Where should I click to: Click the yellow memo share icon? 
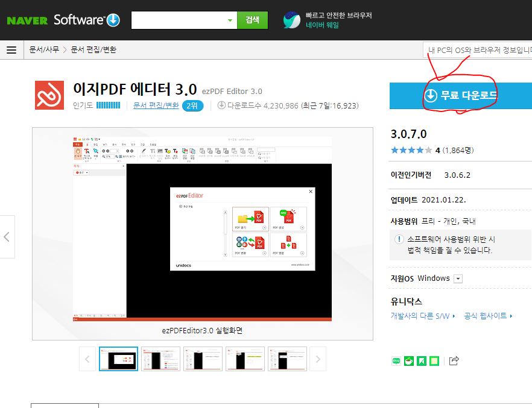(x=434, y=361)
